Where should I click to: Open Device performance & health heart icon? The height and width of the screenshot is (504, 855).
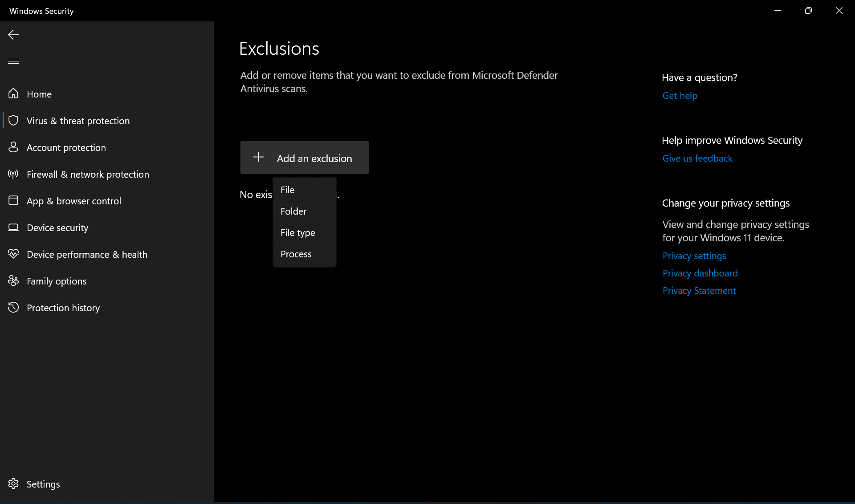click(x=13, y=254)
